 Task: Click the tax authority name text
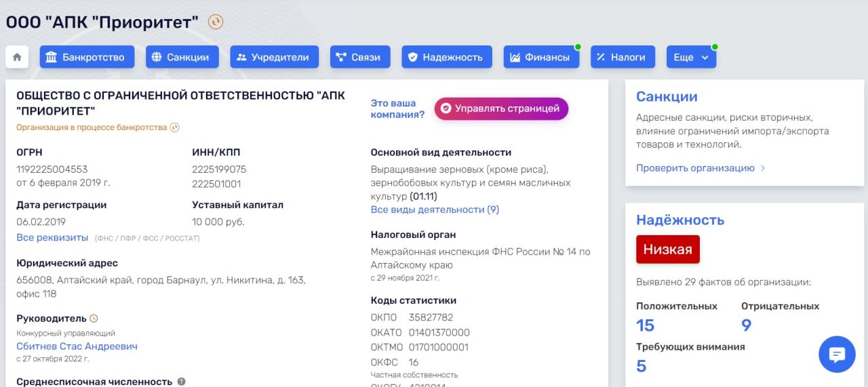click(x=480, y=258)
